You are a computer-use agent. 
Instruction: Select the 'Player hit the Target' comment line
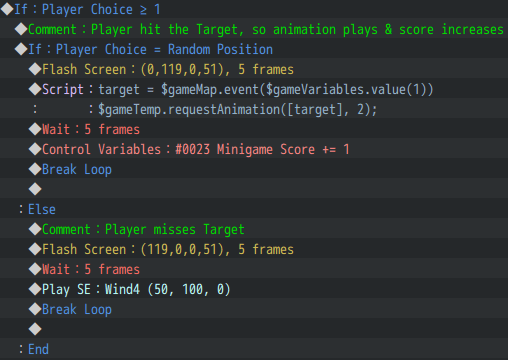254,29
